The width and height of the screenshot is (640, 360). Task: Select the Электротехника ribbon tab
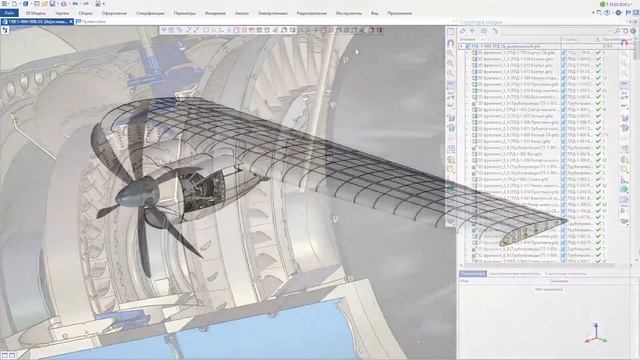(273, 13)
